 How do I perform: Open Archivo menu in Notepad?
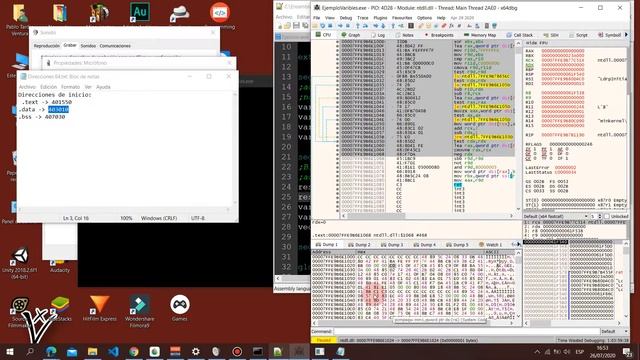27,87
